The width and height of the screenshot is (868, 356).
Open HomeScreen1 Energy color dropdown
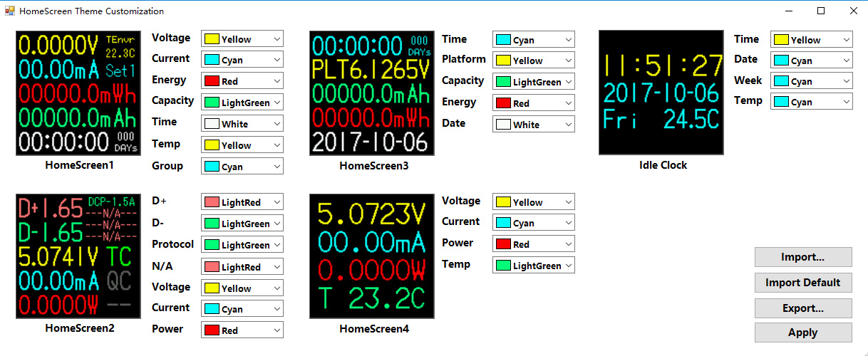[x=242, y=81]
